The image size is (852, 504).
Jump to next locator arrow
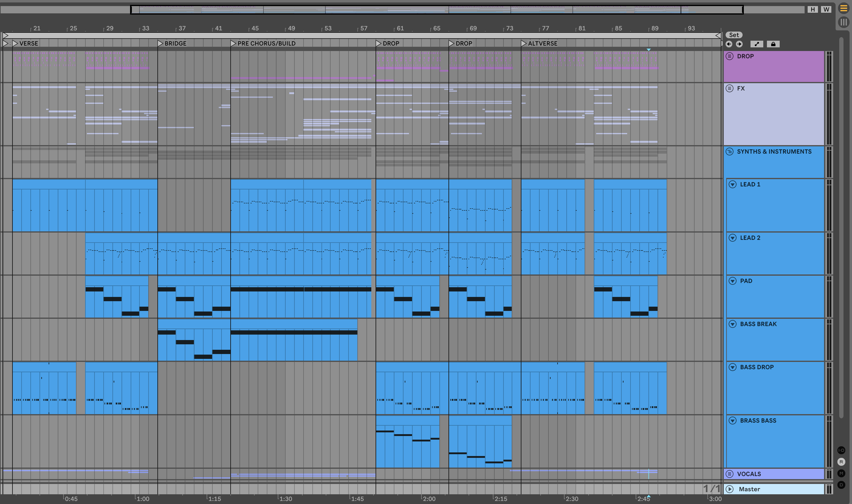[739, 44]
